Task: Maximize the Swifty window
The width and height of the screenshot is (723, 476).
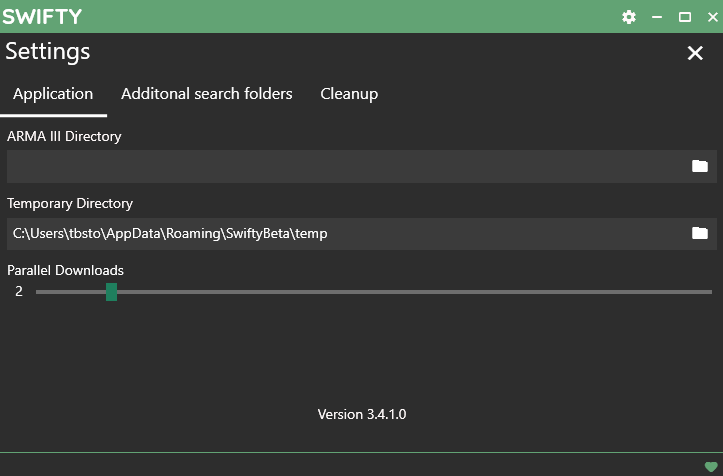Action: click(x=685, y=17)
